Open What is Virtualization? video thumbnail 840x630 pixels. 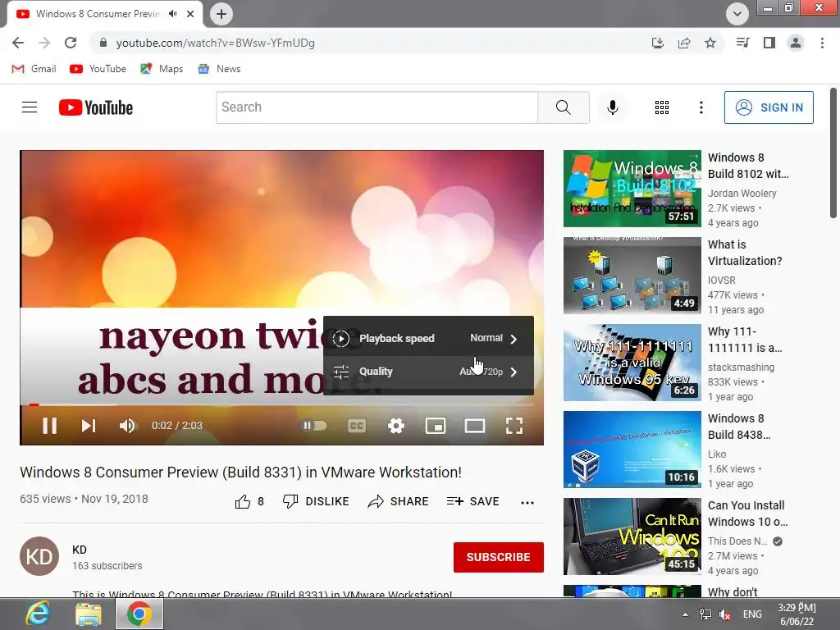click(632, 276)
